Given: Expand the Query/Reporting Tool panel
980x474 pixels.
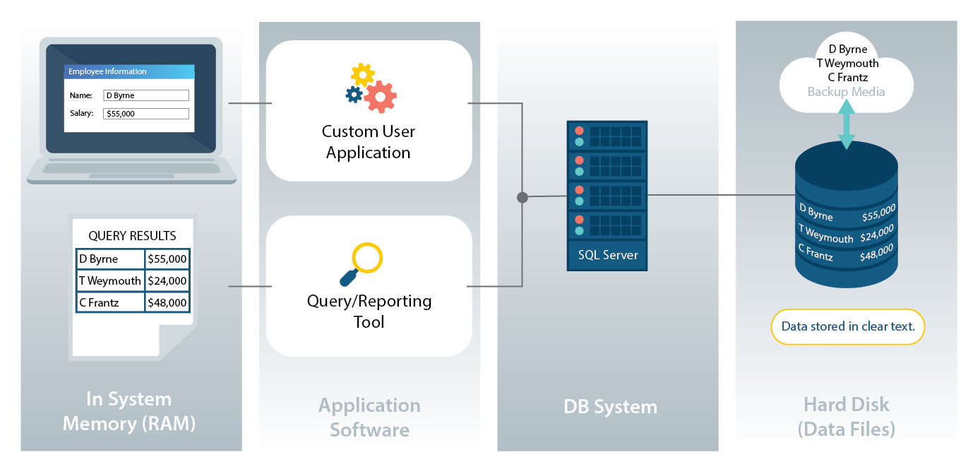Looking at the screenshot, I should (x=369, y=309).
